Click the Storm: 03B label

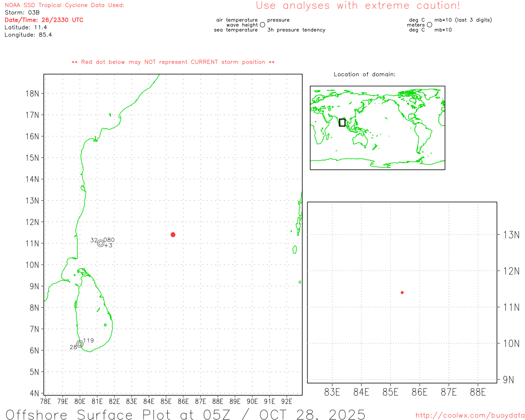[x=22, y=13]
